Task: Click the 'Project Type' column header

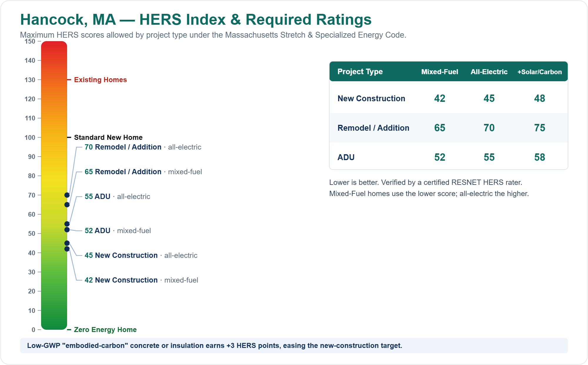Action: pyautogui.click(x=360, y=72)
